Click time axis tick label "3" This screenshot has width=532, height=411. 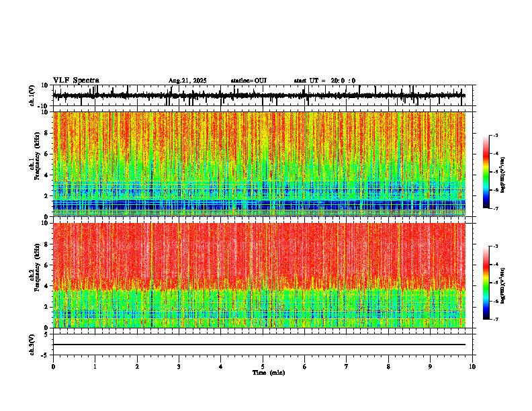[x=179, y=367]
